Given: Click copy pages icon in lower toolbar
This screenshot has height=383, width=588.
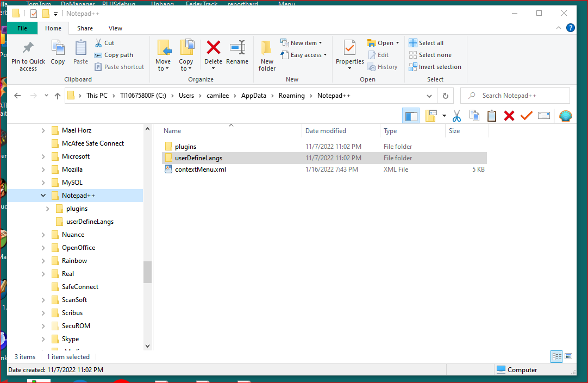Looking at the screenshot, I should (474, 116).
